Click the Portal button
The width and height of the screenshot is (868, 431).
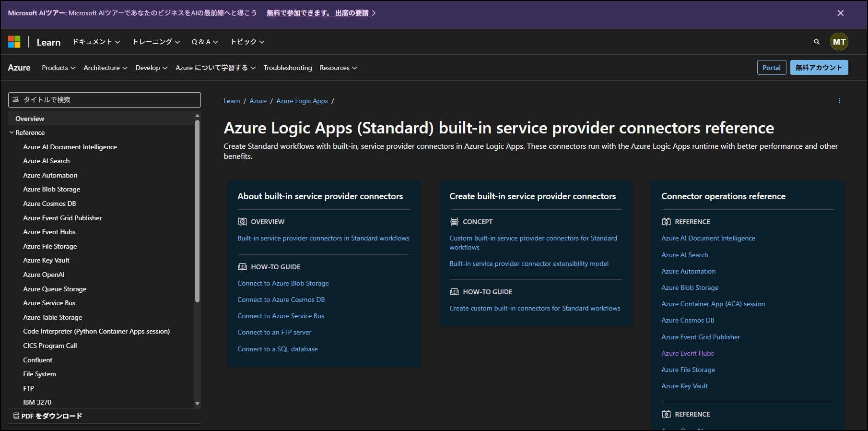pos(771,68)
